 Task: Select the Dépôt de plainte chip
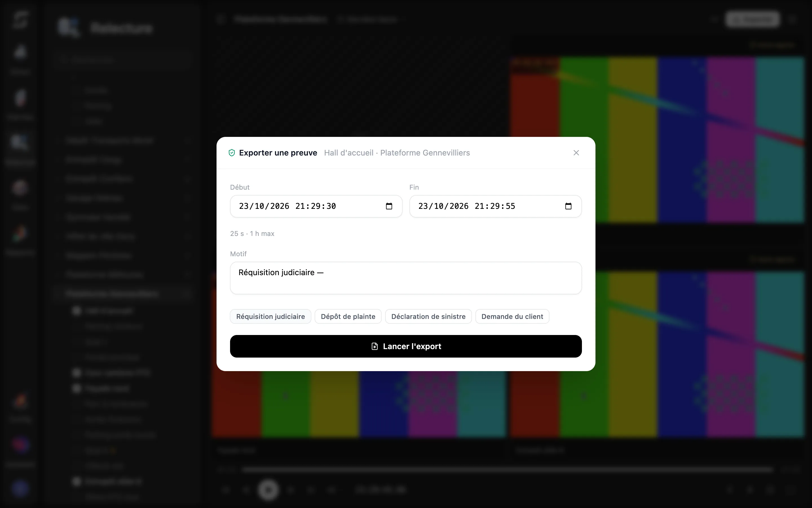click(348, 316)
